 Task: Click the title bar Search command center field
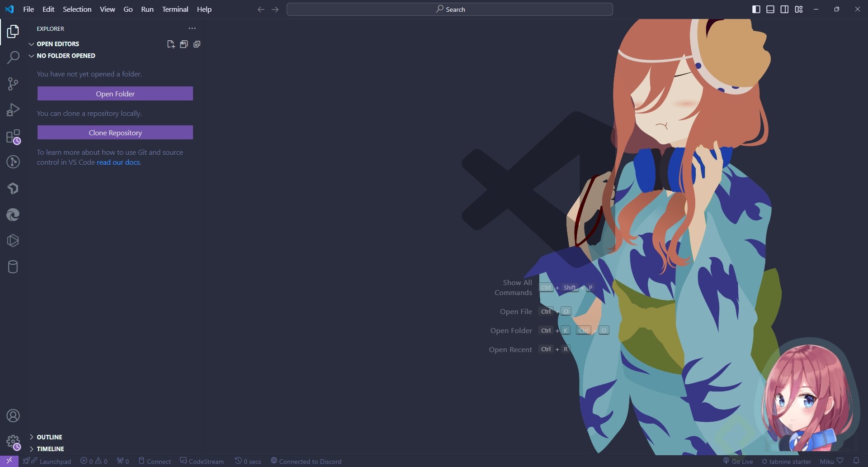click(x=450, y=10)
